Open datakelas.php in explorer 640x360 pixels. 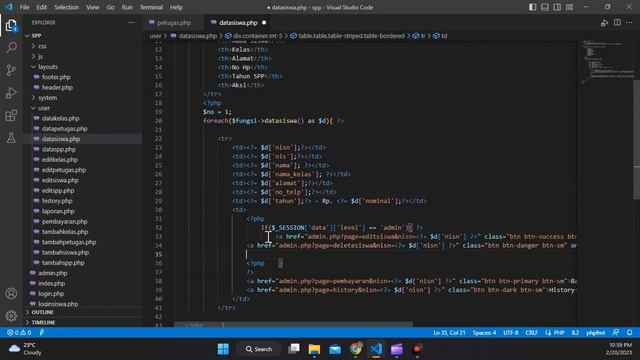point(60,118)
